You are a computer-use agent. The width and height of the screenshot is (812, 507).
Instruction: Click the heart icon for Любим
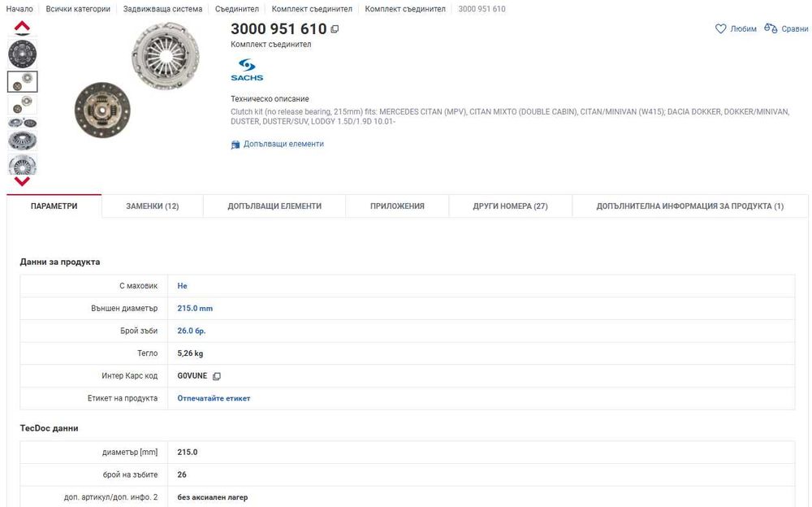pos(720,28)
